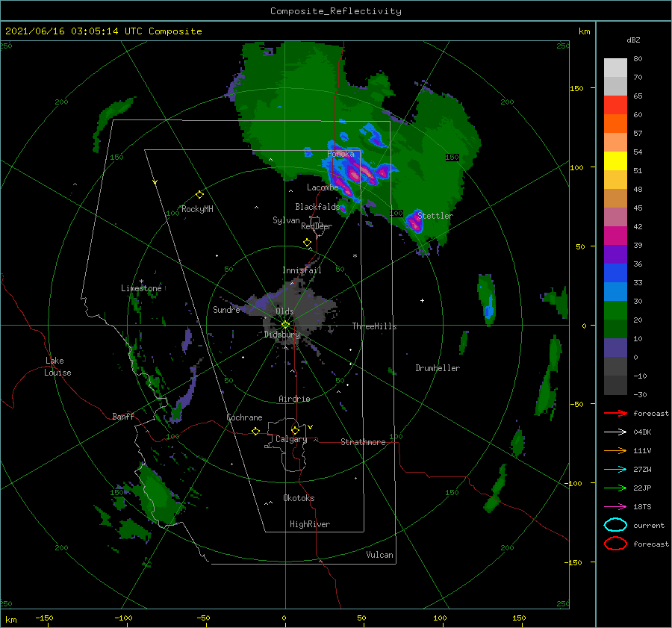This screenshot has width=672, height=628.
Task: Click the yellow diamond marker below RedDeer
Action: (307, 243)
